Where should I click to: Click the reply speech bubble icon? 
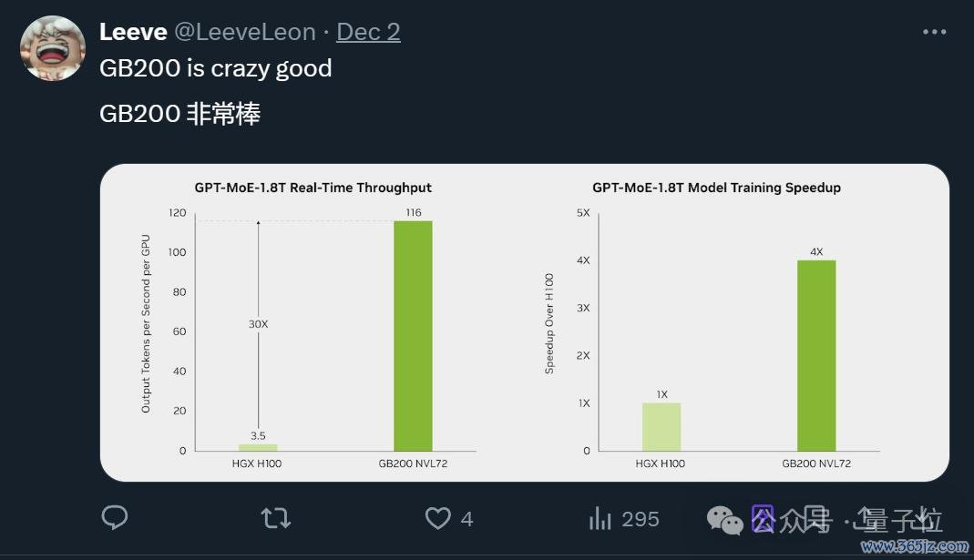(x=115, y=518)
